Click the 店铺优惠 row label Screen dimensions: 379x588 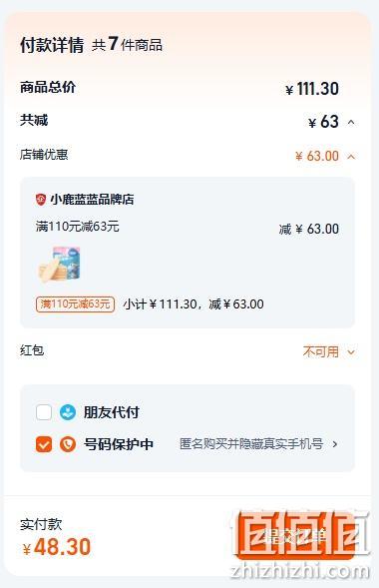[x=44, y=154]
